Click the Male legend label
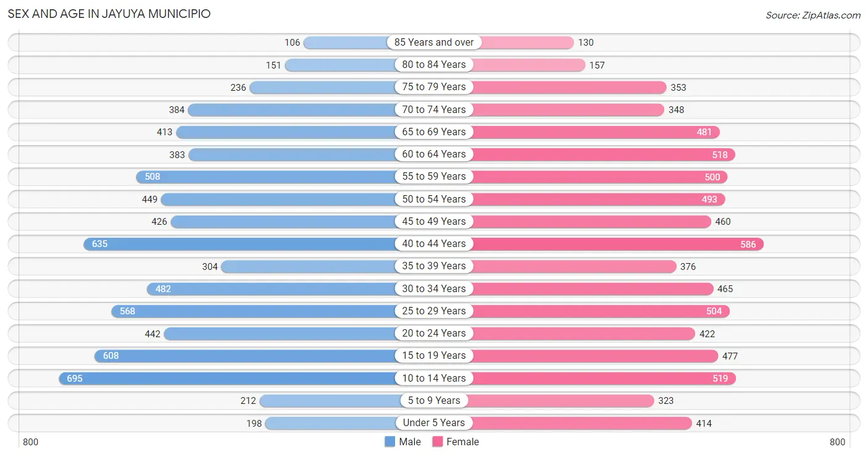This screenshot has width=868, height=457. click(410, 442)
